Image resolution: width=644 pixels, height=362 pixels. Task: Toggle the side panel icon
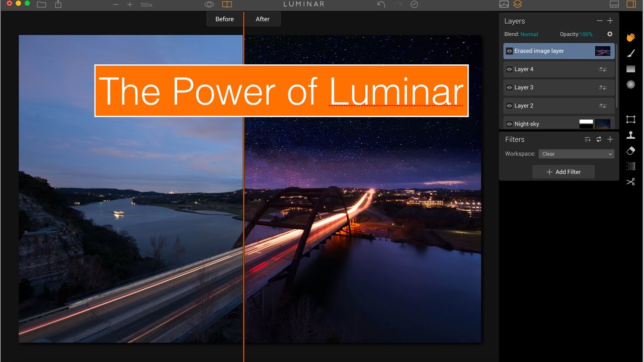click(x=631, y=4)
